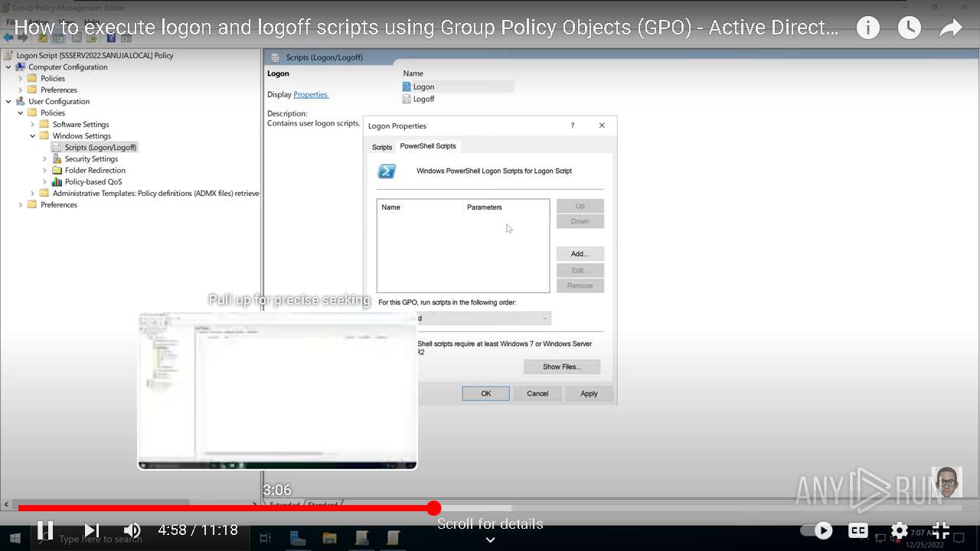980x551 pixels.
Task: Expand Preferences under Computer Configuration
Action: coord(21,90)
